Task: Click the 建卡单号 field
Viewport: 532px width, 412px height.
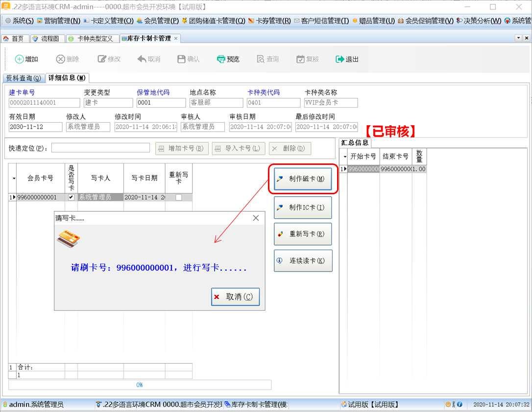Action: coord(44,103)
